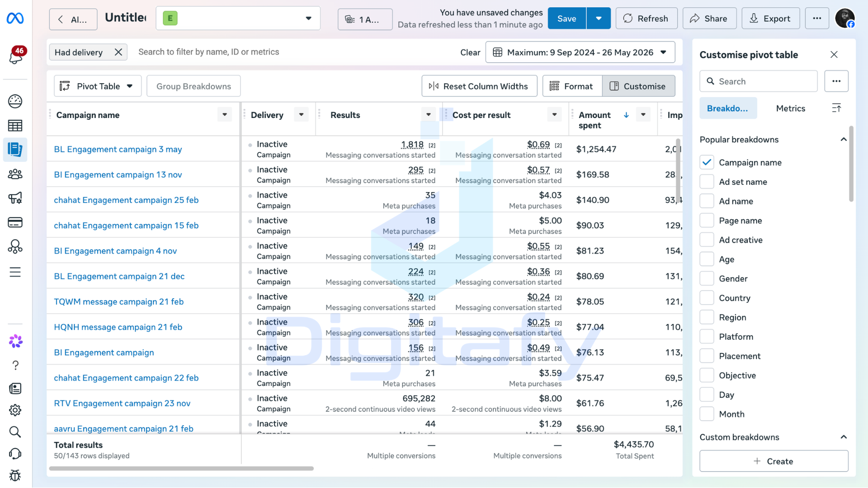Open Help question mark icon

15,365
